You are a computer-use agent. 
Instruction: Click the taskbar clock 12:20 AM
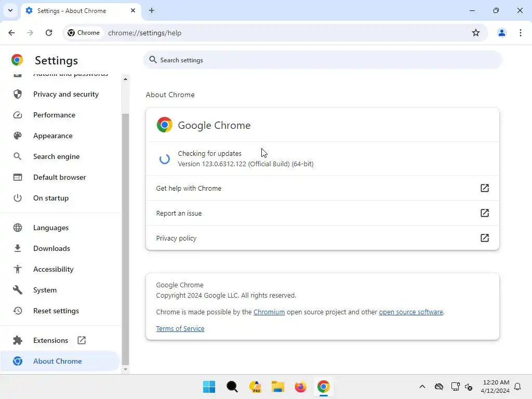click(x=495, y=382)
